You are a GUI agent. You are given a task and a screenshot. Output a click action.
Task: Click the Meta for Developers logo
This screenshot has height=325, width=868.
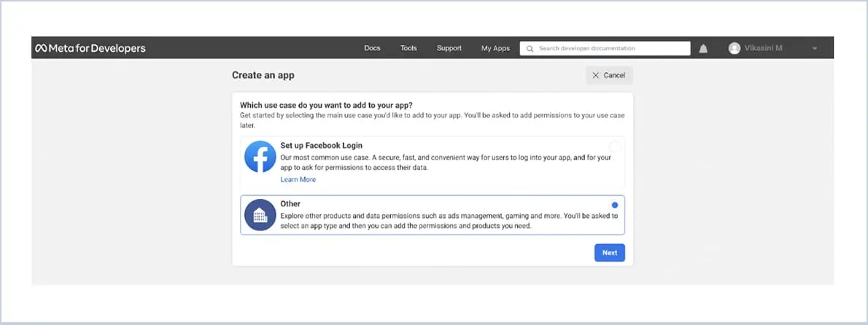[x=90, y=48]
